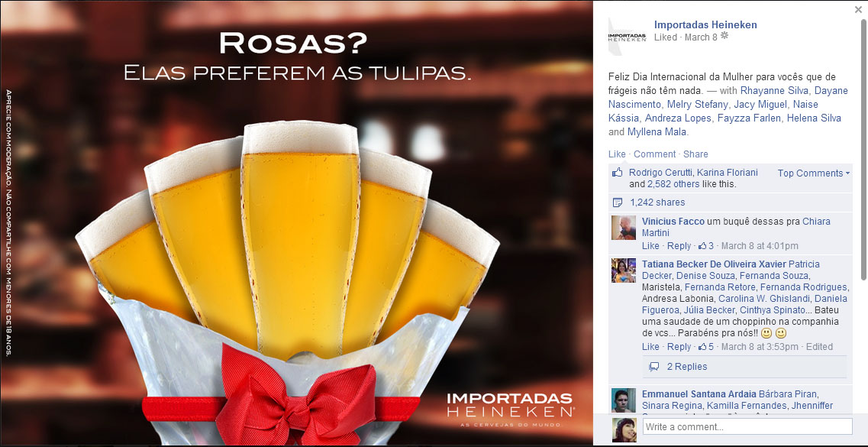The image size is (868, 447).
Task: Like Tatiana Becker's comment
Action: tap(650, 347)
